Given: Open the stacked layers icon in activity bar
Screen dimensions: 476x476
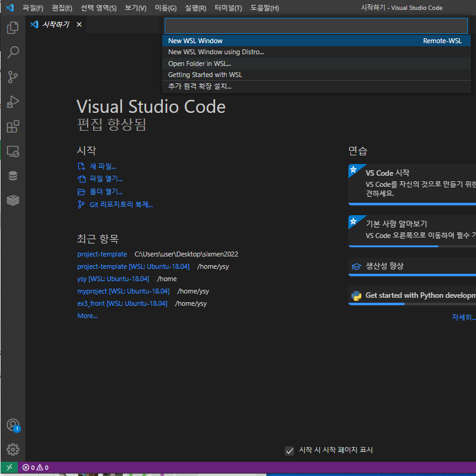Looking at the screenshot, I should pos(13,200).
